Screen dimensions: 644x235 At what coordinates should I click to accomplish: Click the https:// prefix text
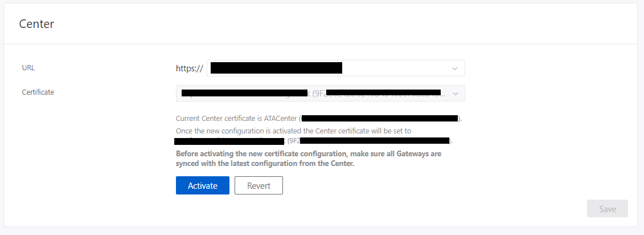(x=190, y=68)
